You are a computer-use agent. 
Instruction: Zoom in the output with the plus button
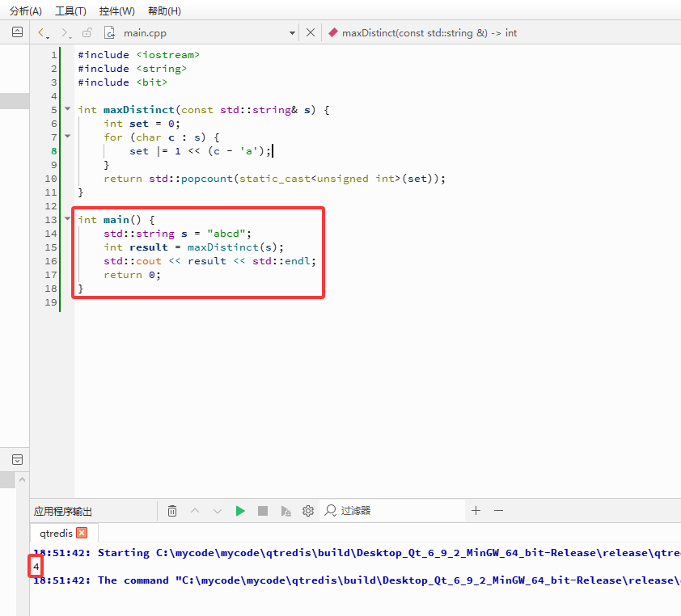click(x=476, y=511)
